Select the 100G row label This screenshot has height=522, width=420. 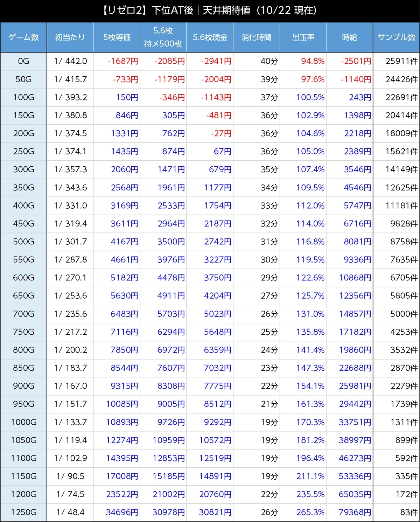(x=23, y=97)
